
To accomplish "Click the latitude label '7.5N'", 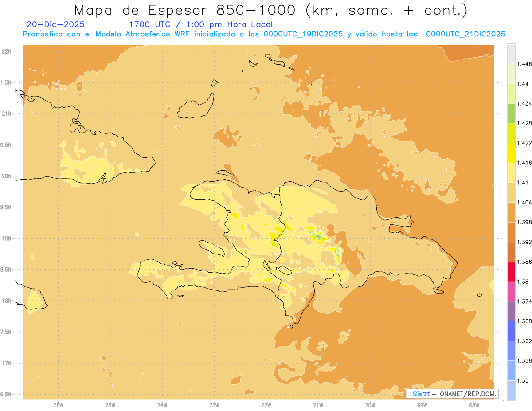I will coord(7,332).
